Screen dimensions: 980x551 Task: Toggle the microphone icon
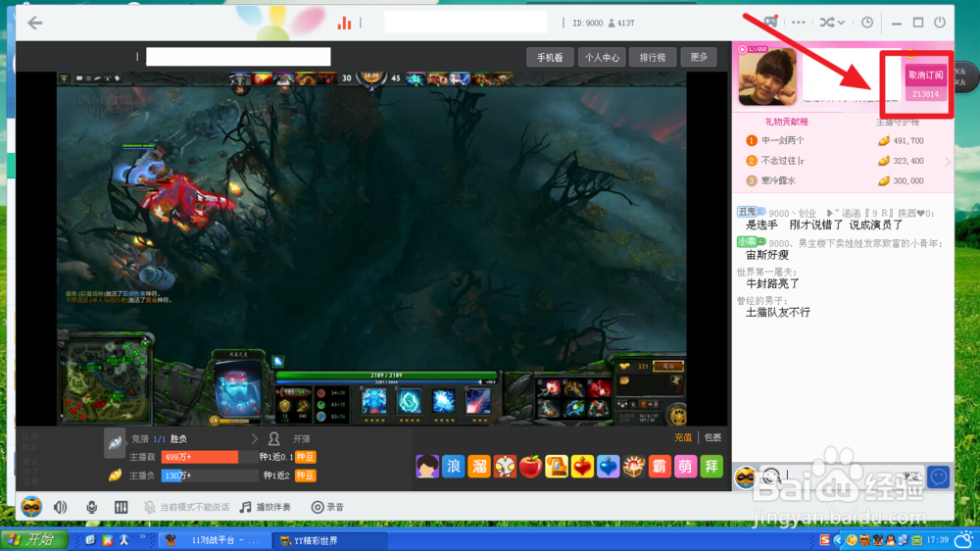click(x=92, y=507)
